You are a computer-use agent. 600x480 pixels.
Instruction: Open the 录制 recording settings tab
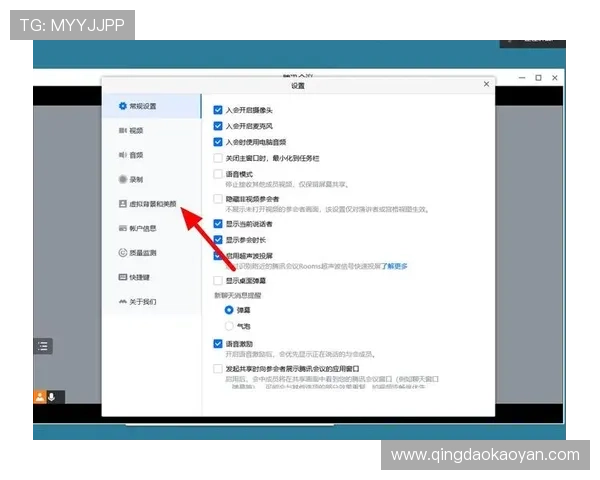[152, 179]
